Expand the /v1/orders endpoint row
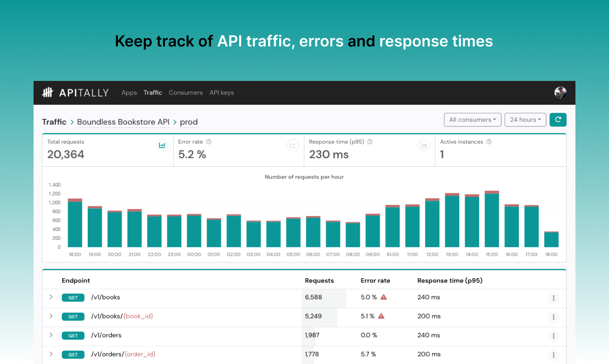 point(51,335)
